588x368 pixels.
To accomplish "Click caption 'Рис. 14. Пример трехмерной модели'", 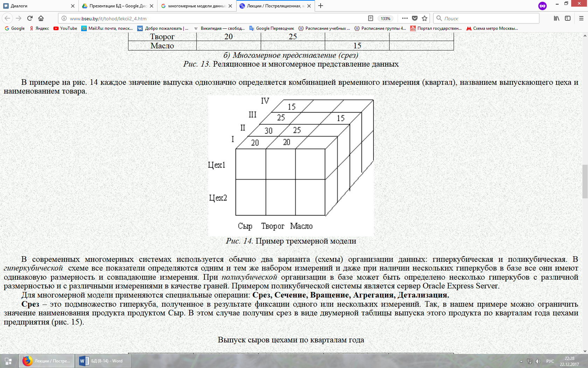I will point(291,241).
